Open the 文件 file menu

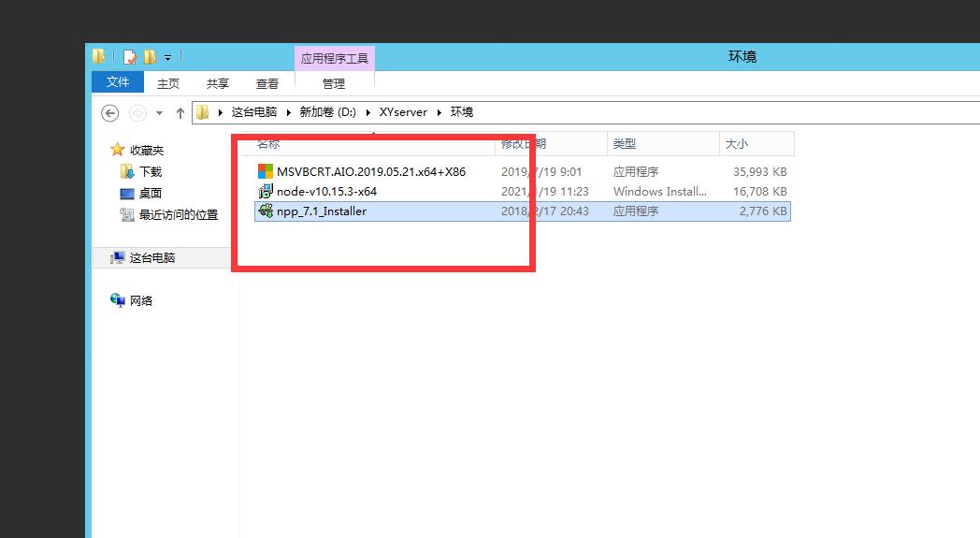(x=118, y=82)
